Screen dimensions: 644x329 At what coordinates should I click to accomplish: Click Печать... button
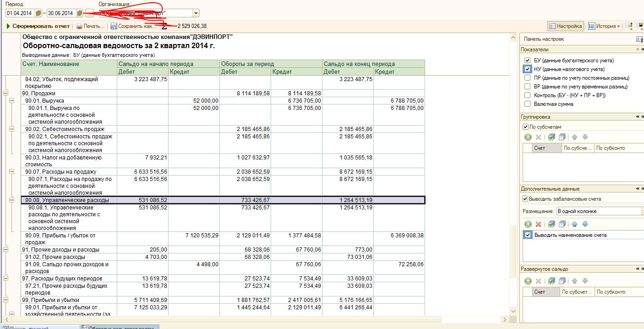click(x=90, y=26)
